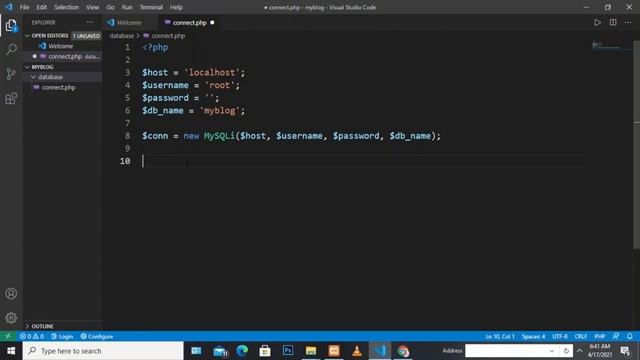
Task: Select Welcome in Open Editors list
Action: point(62,46)
